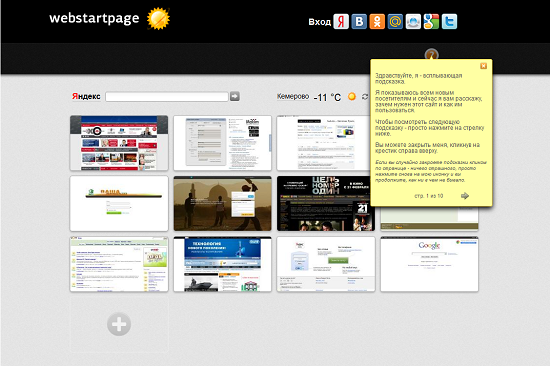Sign in via the VKontakte icon
Screen dimensions: 550x366
[359, 22]
